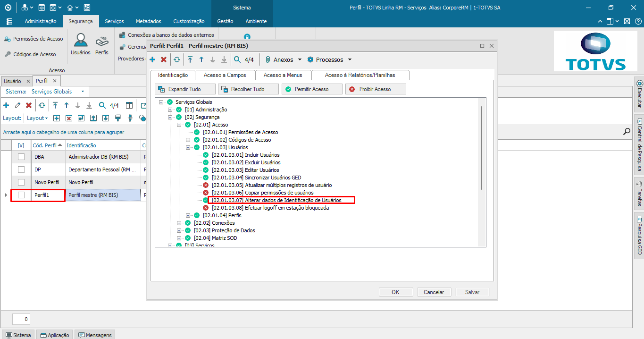Click the add layout icon beside Layout
The image size is (644, 339).
click(x=56, y=118)
